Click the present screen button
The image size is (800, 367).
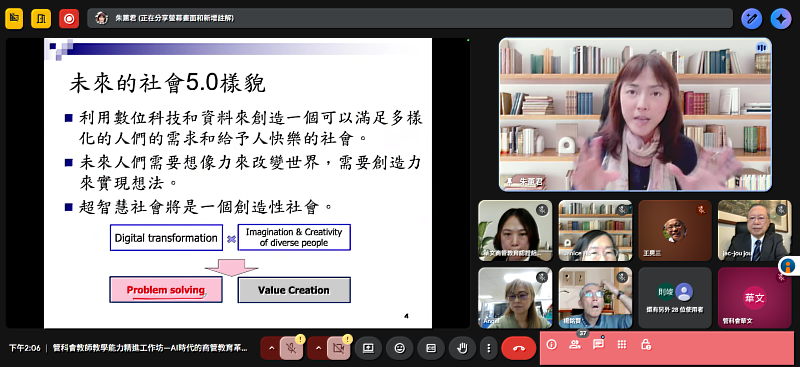[368, 348]
